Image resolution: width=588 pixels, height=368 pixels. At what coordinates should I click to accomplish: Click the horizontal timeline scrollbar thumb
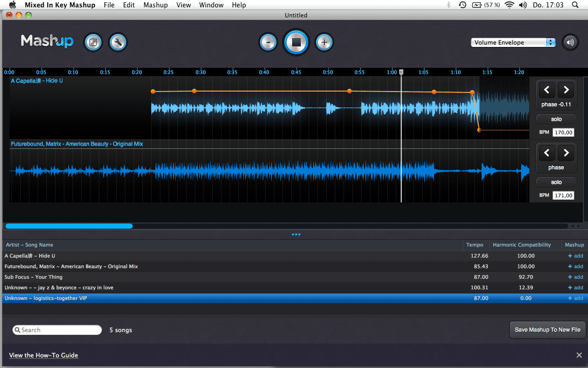(x=69, y=226)
